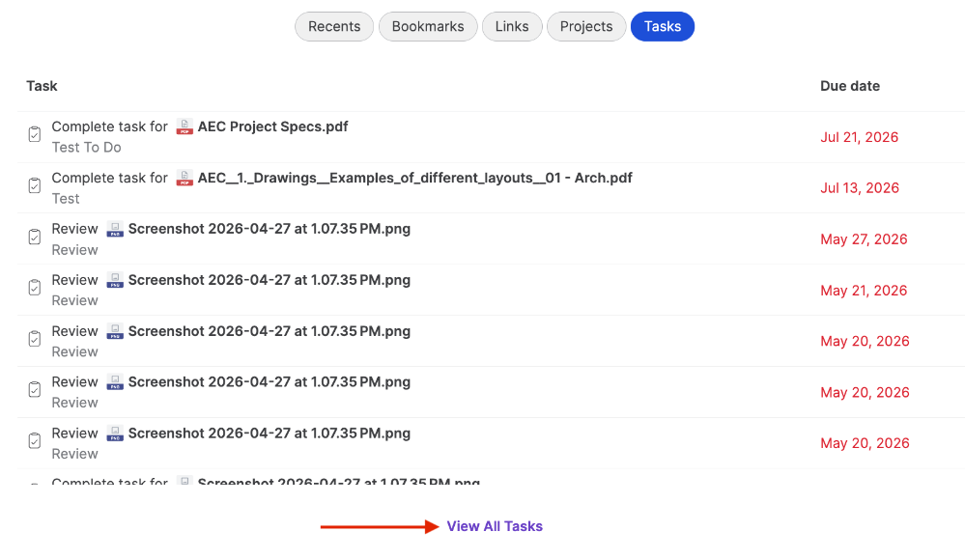Click task clipboard icon in May 21, 2026 row
Screen dimensions: 965x560
pyautogui.click(x=35, y=288)
